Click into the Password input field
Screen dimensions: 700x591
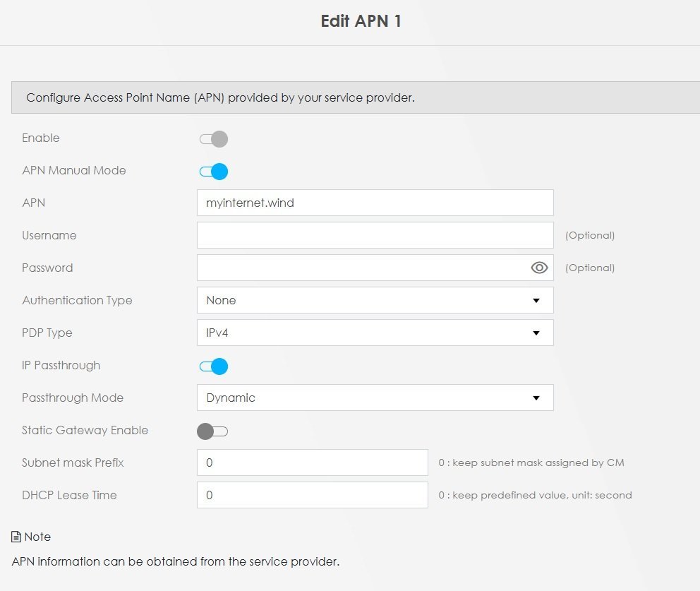[x=360, y=268]
